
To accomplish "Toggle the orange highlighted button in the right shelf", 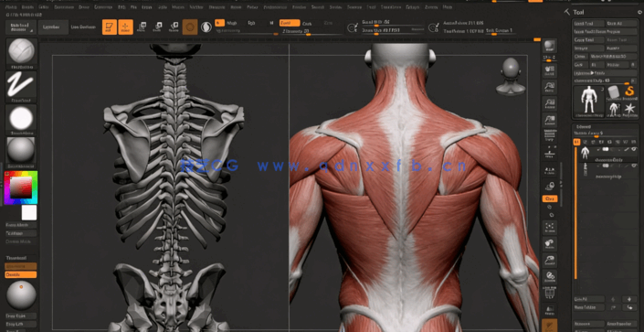I will click(550, 198).
